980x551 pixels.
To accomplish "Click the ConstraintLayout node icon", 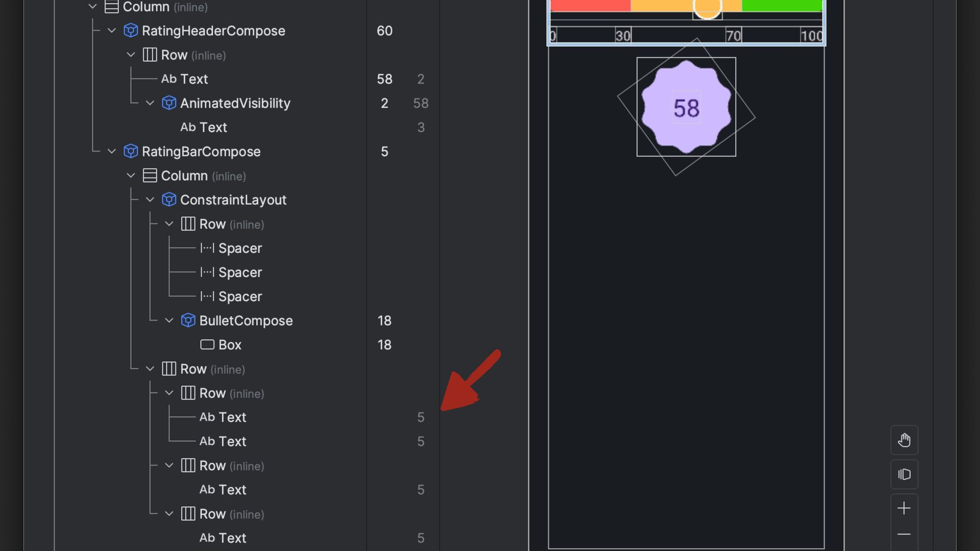I will coord(169,199).
